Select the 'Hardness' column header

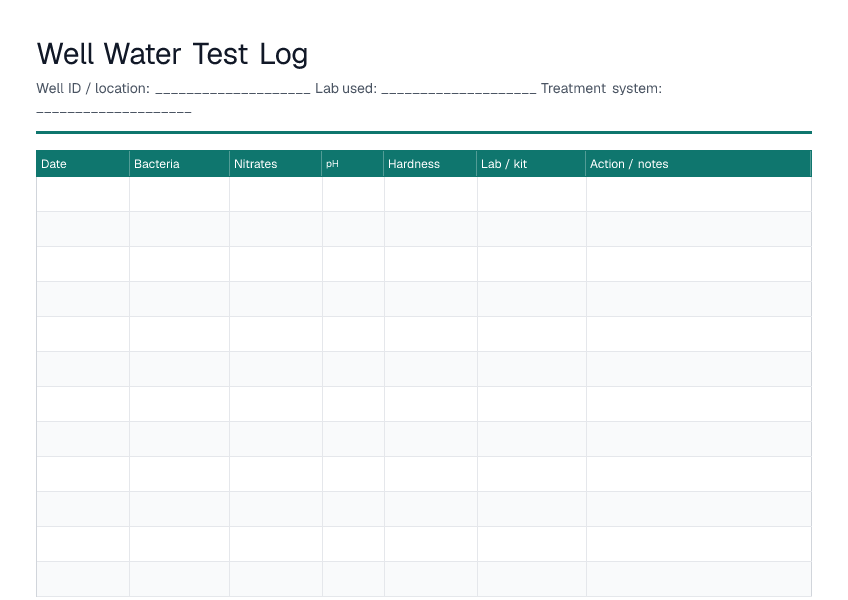[430, 164]
